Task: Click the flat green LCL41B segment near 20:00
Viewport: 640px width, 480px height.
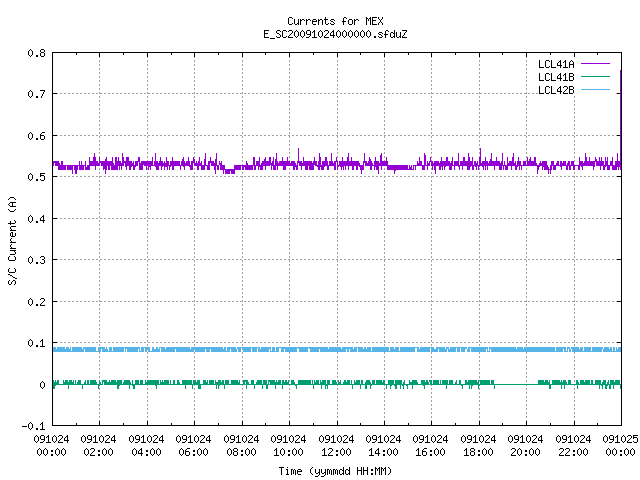Action: (x=516, y=384)
